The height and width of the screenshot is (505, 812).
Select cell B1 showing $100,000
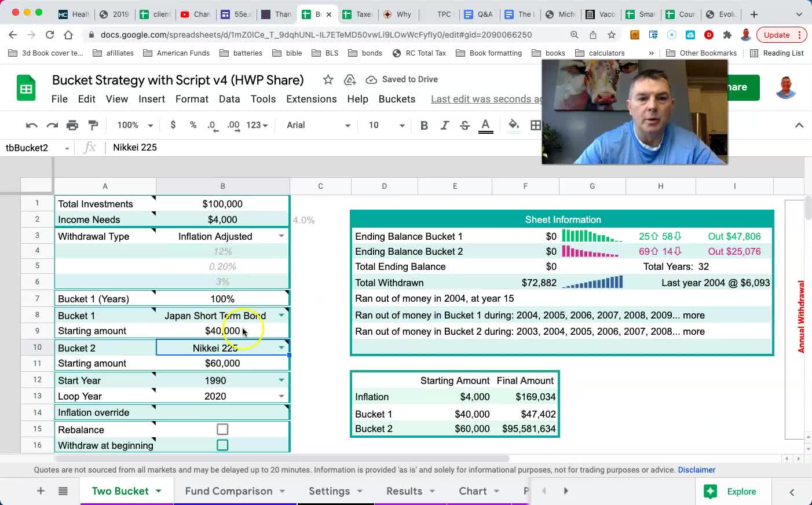point(222,204)
